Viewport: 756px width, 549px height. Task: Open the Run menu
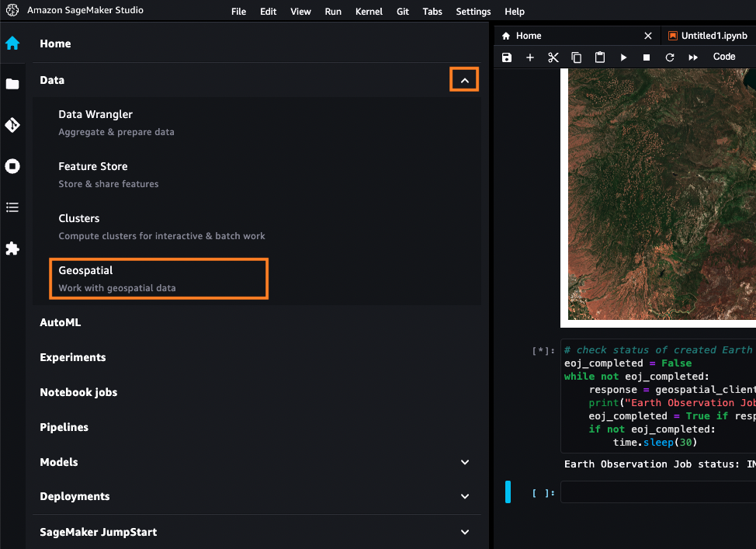click(333, 12)
